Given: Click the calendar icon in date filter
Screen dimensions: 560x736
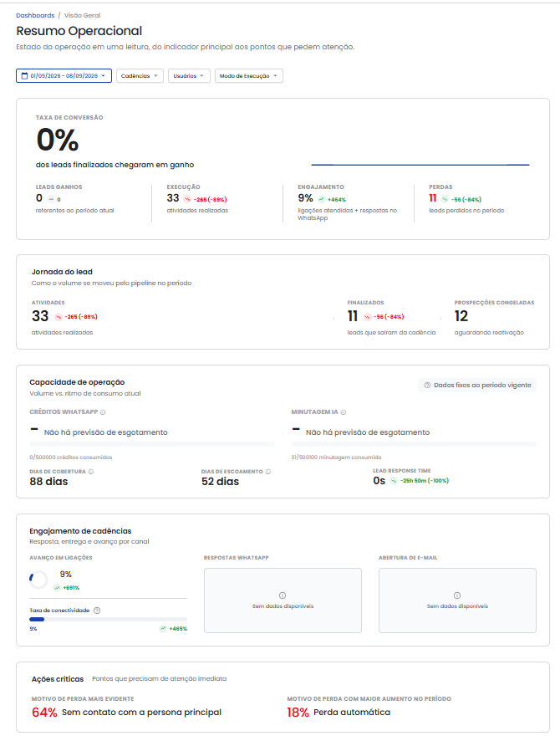Looking at the screenshot, I should click(x=24, y=75).
